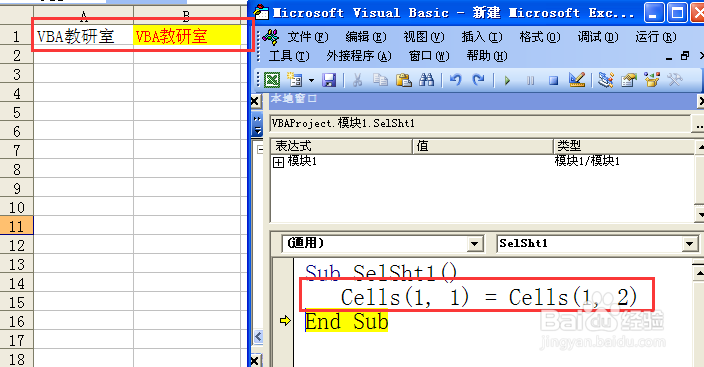This screenshot has width=704, height=367.
Task: Click the Insert UserForm toolbar icon
Action: pos(295,80)
